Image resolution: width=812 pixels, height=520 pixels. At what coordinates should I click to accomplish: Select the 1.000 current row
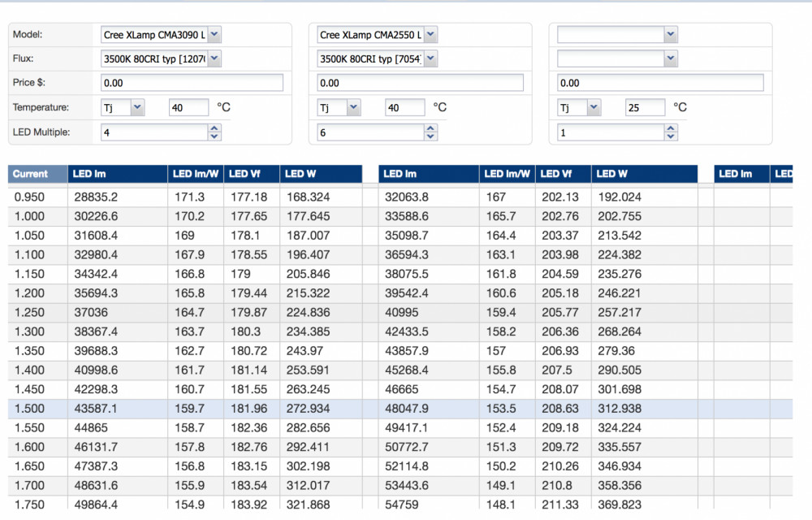[x=400, y=216]
